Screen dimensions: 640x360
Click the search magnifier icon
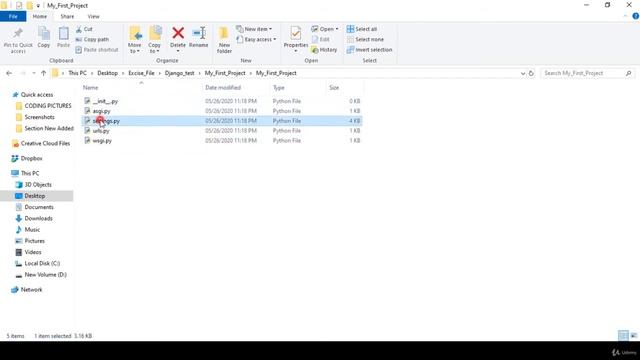click(629, 73)
